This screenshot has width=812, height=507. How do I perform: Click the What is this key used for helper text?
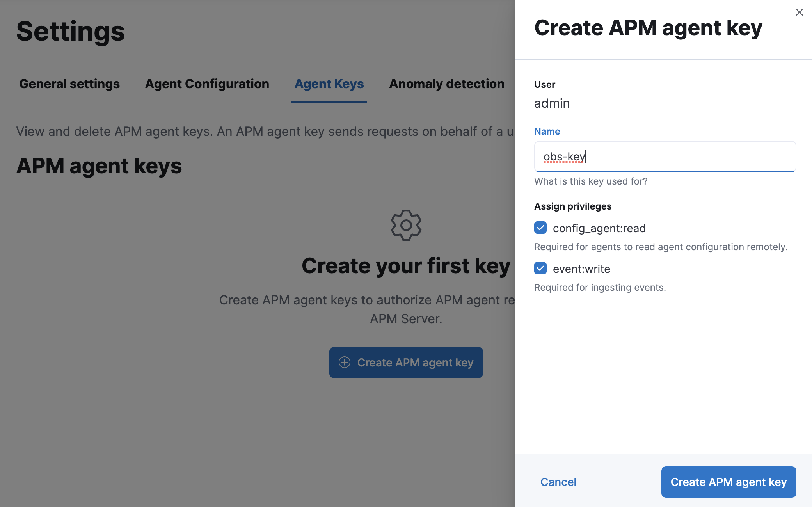click(590, 181)
